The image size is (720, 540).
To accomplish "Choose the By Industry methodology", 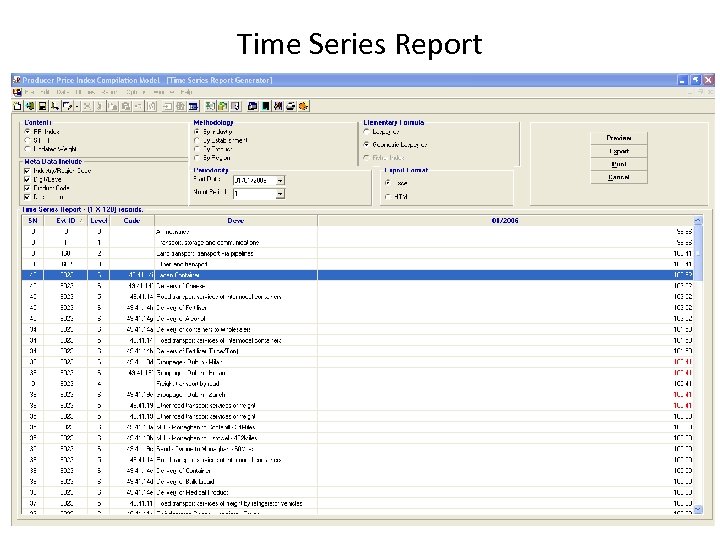I will click(x=197, y=131).
